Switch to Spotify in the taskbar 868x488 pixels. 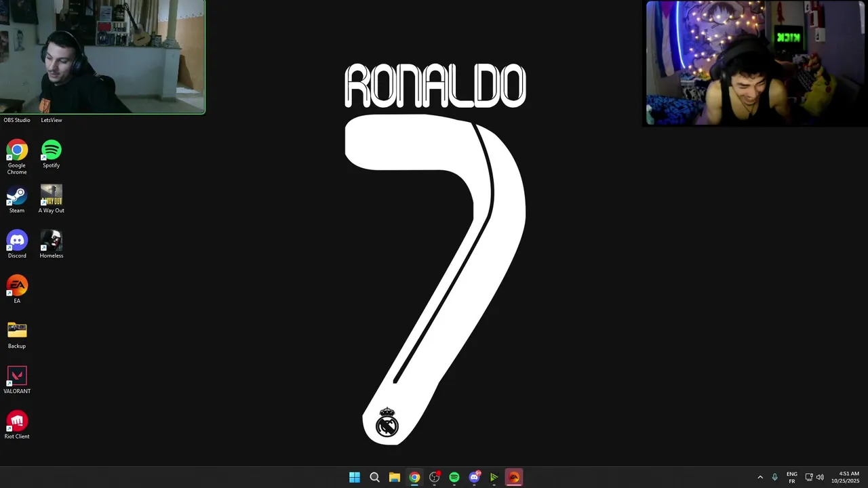pos(454,477)
